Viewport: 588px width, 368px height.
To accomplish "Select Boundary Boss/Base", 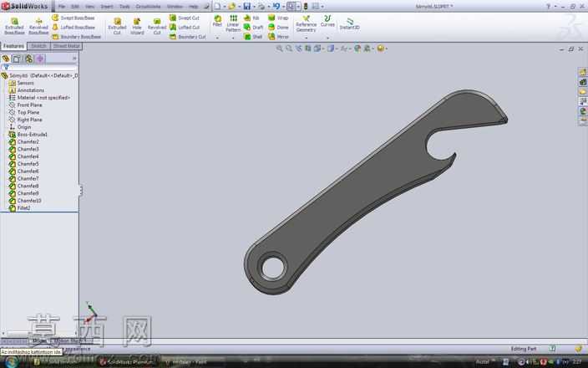I will [x=77, y=37].
